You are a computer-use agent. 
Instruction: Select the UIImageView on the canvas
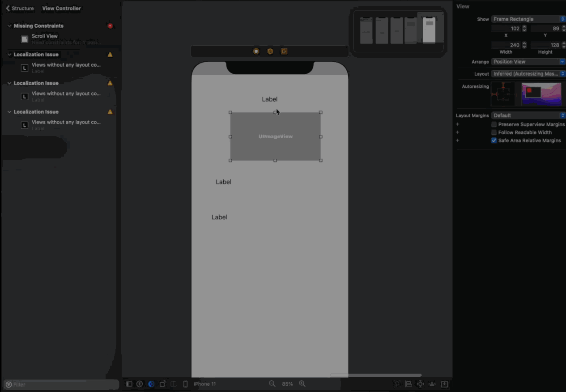(x=276, y=136)
